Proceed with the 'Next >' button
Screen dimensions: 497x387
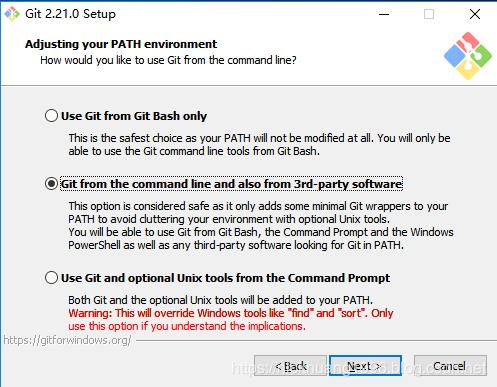(365, 366)
